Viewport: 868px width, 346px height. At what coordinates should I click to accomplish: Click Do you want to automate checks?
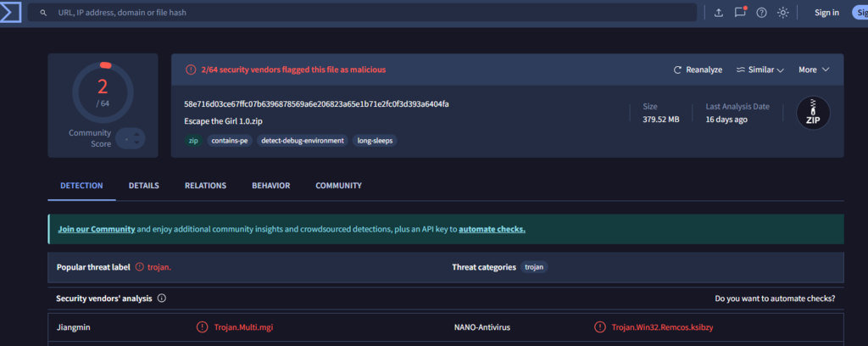pos(775,299)
